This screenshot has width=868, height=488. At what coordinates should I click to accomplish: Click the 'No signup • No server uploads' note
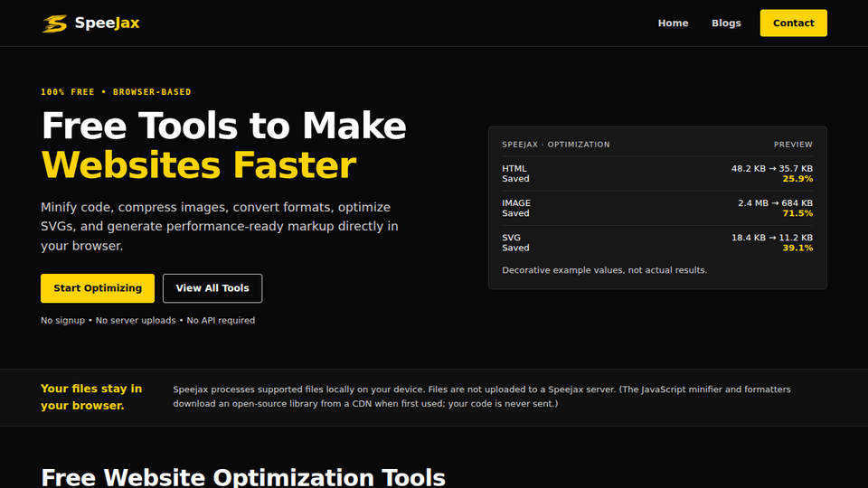click(x=147, y=320)
